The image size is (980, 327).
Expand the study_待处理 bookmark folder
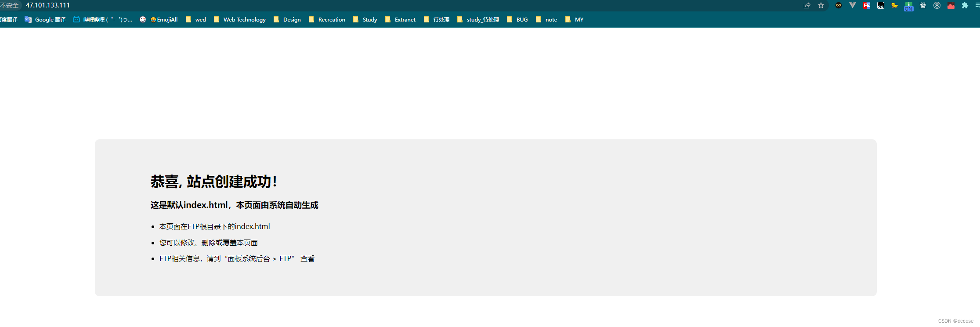click(478, 19)
